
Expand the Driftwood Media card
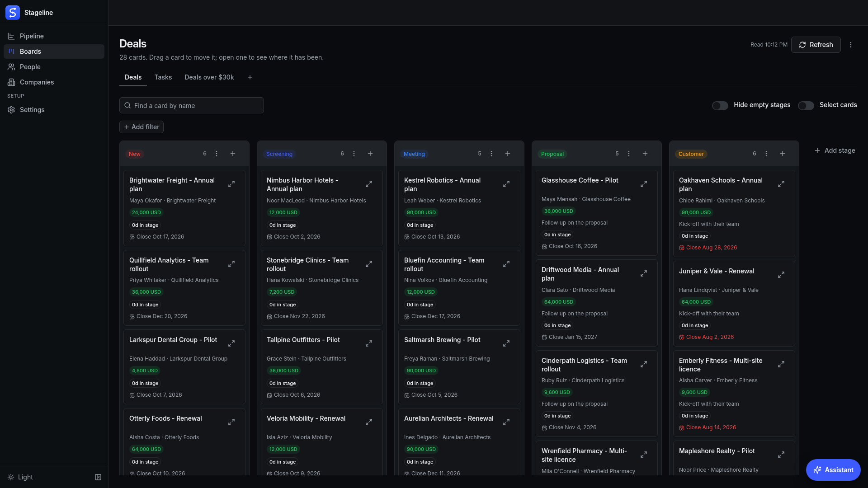(644, 273)
